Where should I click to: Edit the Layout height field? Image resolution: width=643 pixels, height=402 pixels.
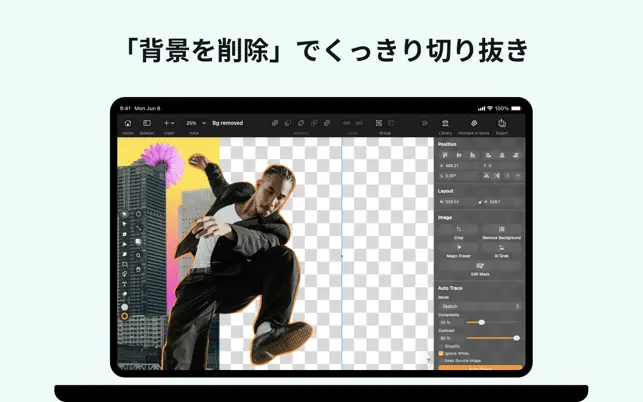click(x=504, y=202)
